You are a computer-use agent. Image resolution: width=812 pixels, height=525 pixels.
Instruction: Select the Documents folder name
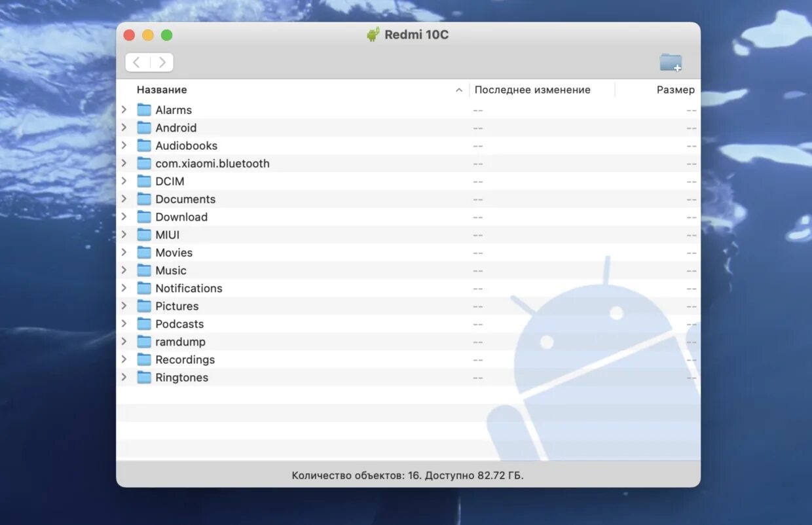pyautogui.click(x=185, y=199)
